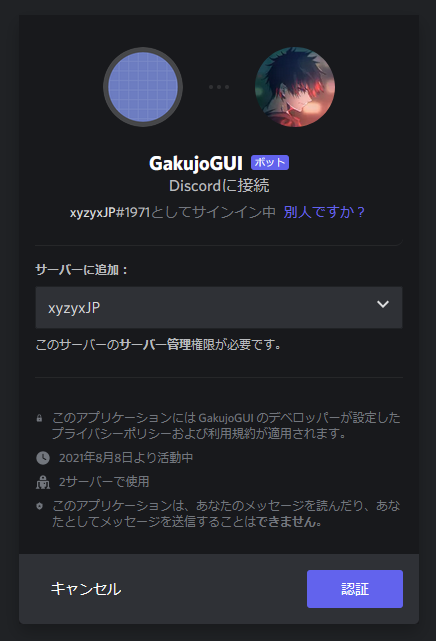Click the xyzyxJP#1971 signed-in username text
436x641 pixels.
(x=110, y=213)
